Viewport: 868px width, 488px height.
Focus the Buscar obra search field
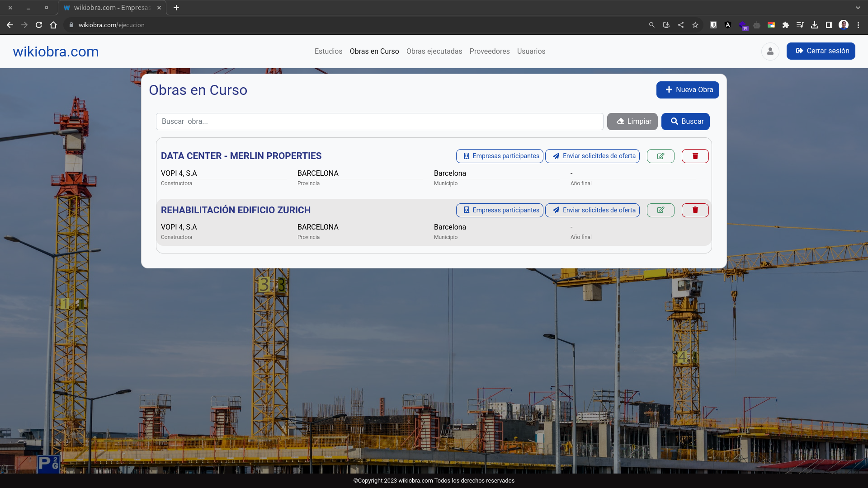click(x=379, y=122)
